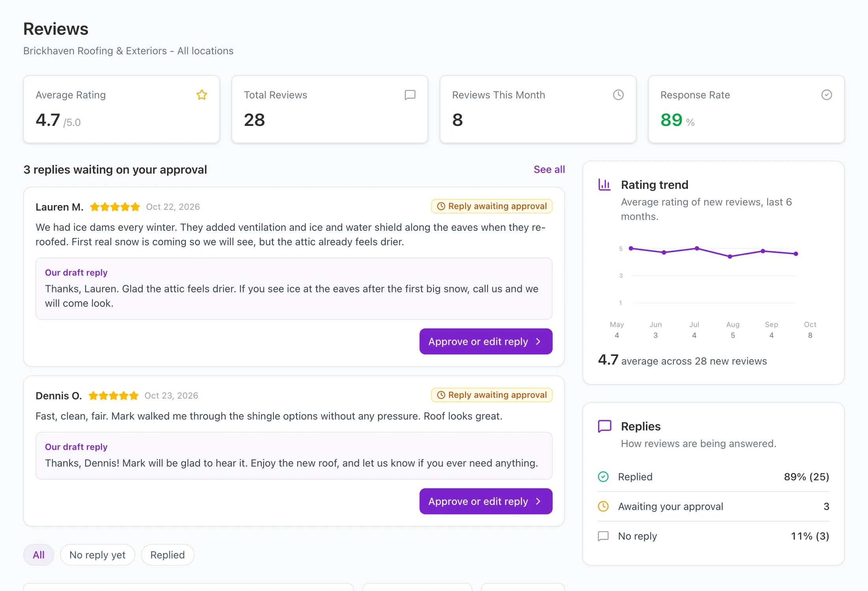The image size is (868, 591).
Task: Open See all pending replies link
Action: pos(549,169)
